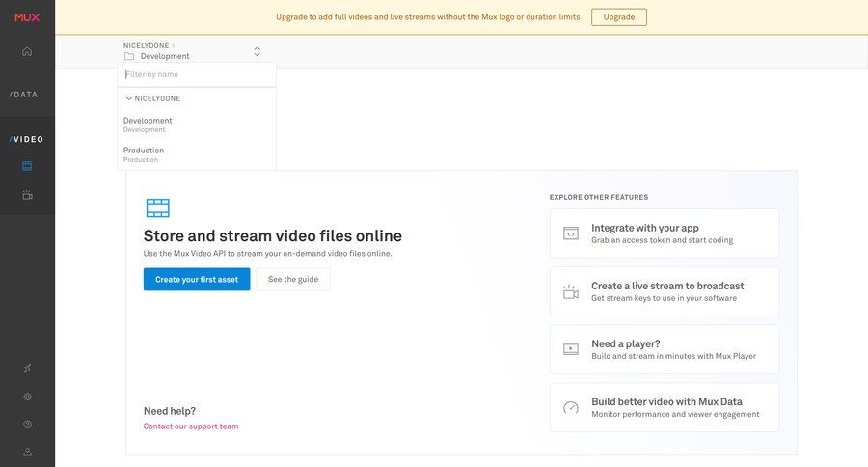Image resolution: width=868 pixels, height=467 pixels.
Task: Click the Upgrade button
Action: coord(618,17)
